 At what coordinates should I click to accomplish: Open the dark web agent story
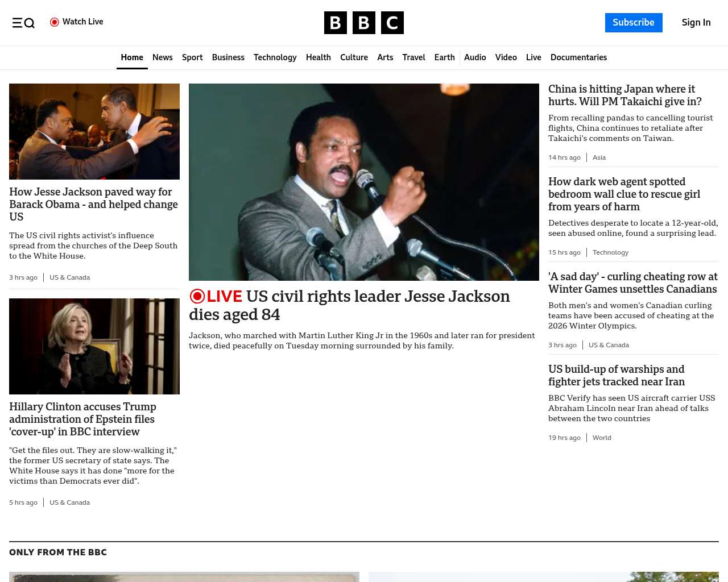pos(624,194)
